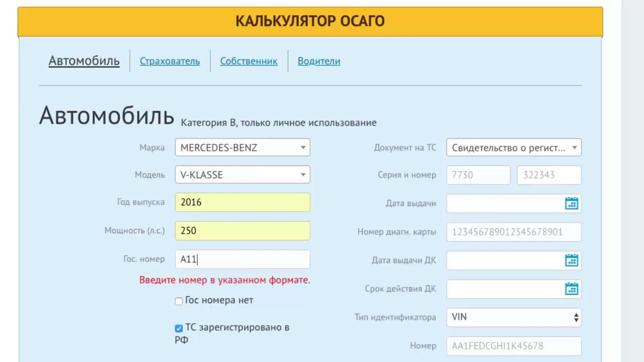Open calendar icon for Дата выдачи
This screenshot has height=362, width=644.
coord(572,203)
